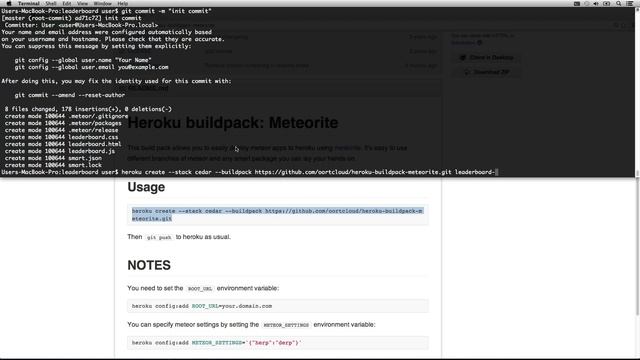Click the 'You can specify meteor settings' sentence

tap(251, 324)
